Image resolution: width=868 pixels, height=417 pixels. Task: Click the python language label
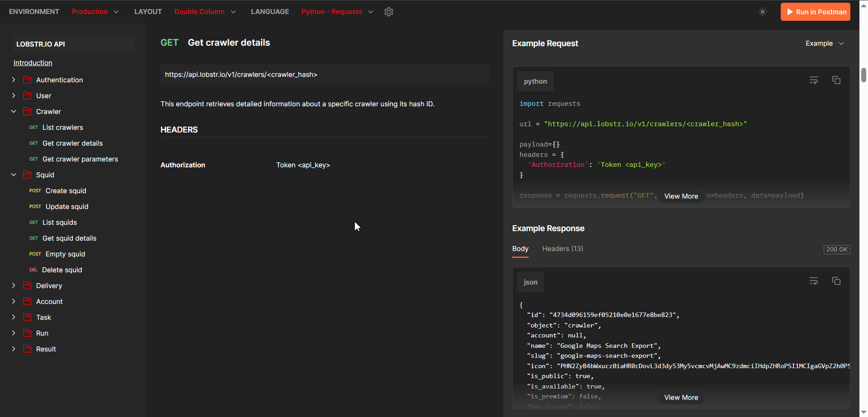coord(535,81)
